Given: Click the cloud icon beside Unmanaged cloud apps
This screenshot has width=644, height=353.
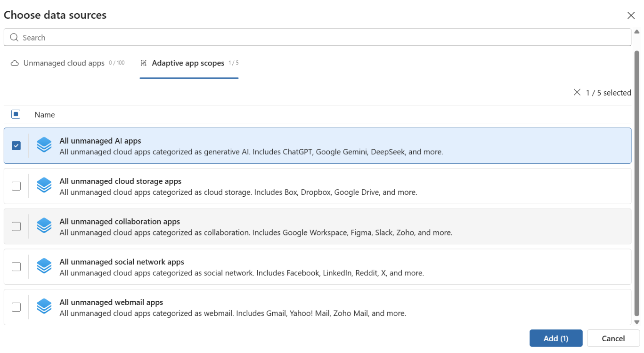Looking at the screenshot, I should 15,63.
